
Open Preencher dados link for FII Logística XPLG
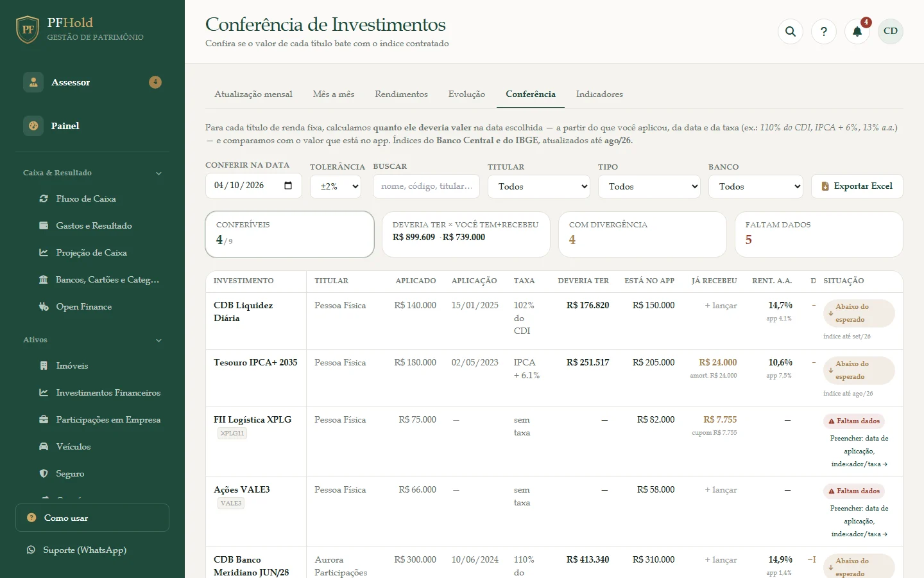pos(859,451)
